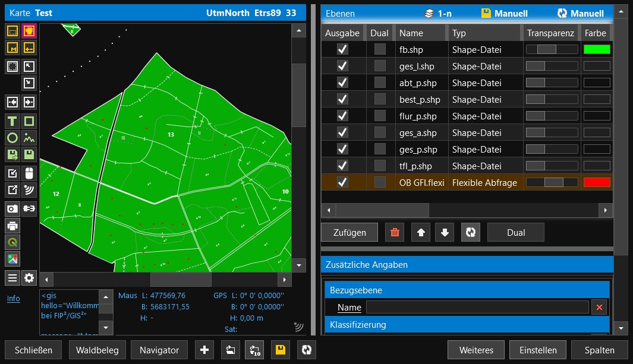This screenshot has height=364, width=633.
Task: Click the yellow save icon in bottom bar
Action: tap(281, 350)
